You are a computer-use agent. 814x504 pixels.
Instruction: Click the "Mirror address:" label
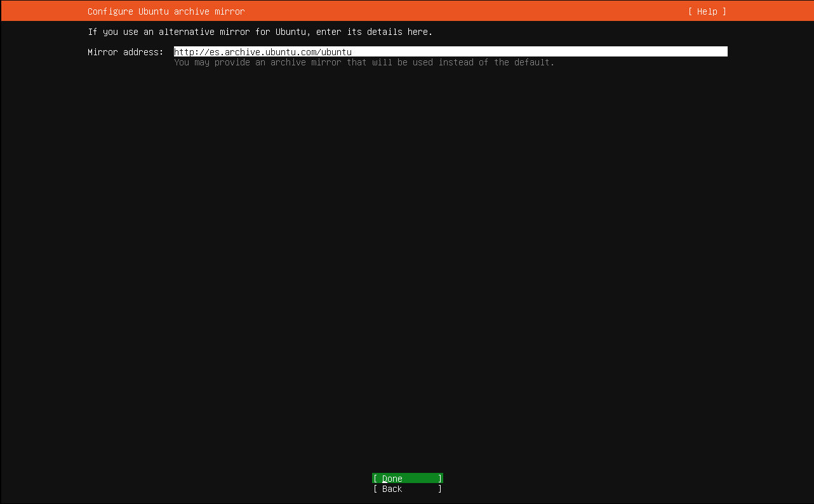[126, 52]
